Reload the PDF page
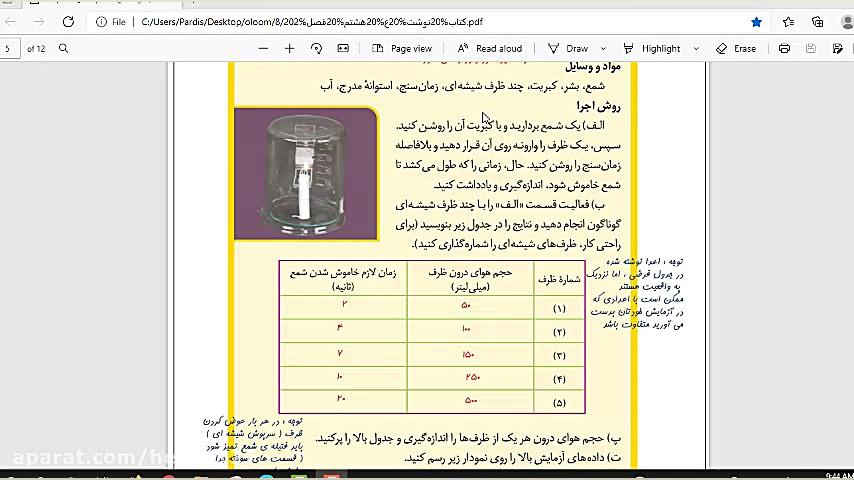Screen dimensions: 854x480 pyautogui.click(x=68, y=22)
